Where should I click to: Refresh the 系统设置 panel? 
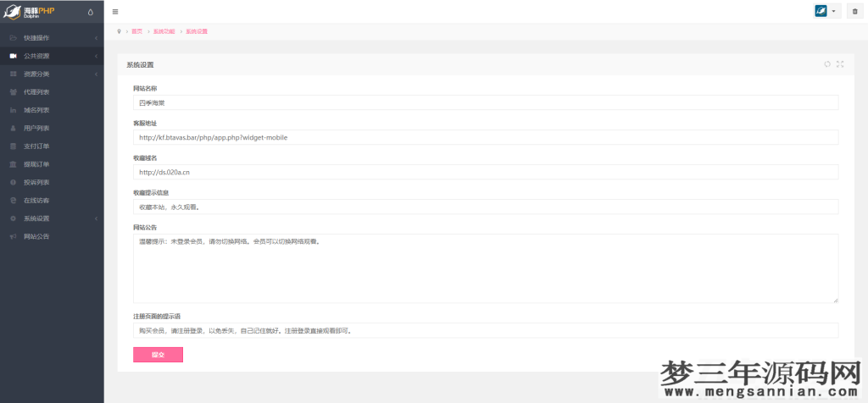pos(827,64)
